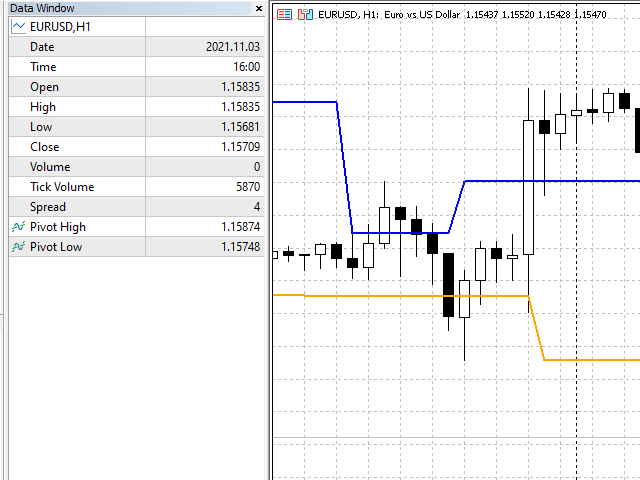Click the Pivot Low value 1.15748

click(240, 247)
